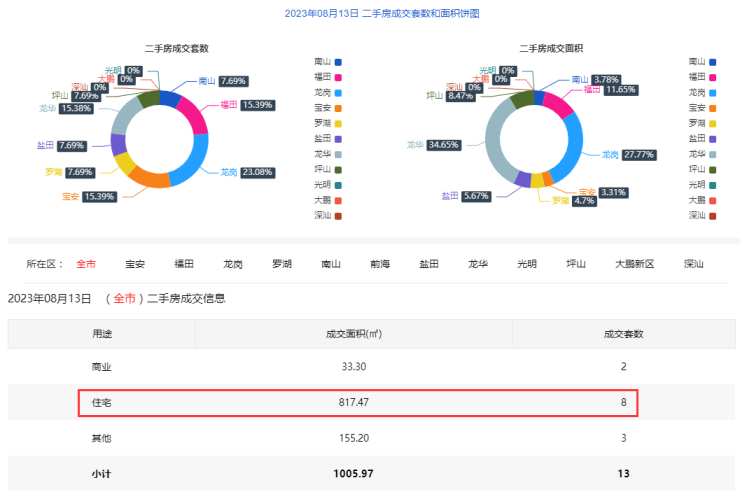The image size is (740, 499).
Task: Toggle 龙岗 legend in left transaction-count chart
Action: pos(328,92)
